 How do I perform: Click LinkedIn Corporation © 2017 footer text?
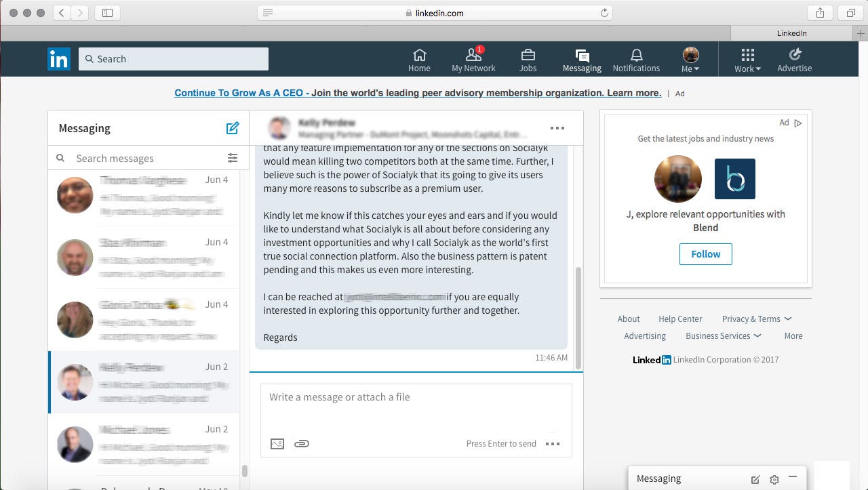pos(726,360)
